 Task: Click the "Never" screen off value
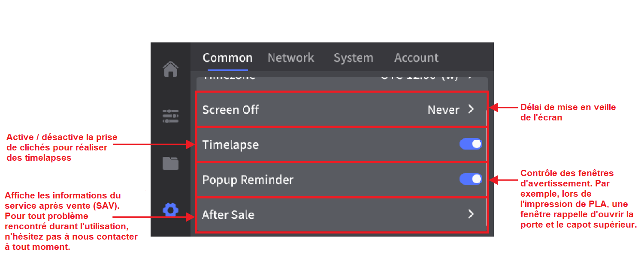click(x=443, y=110)
